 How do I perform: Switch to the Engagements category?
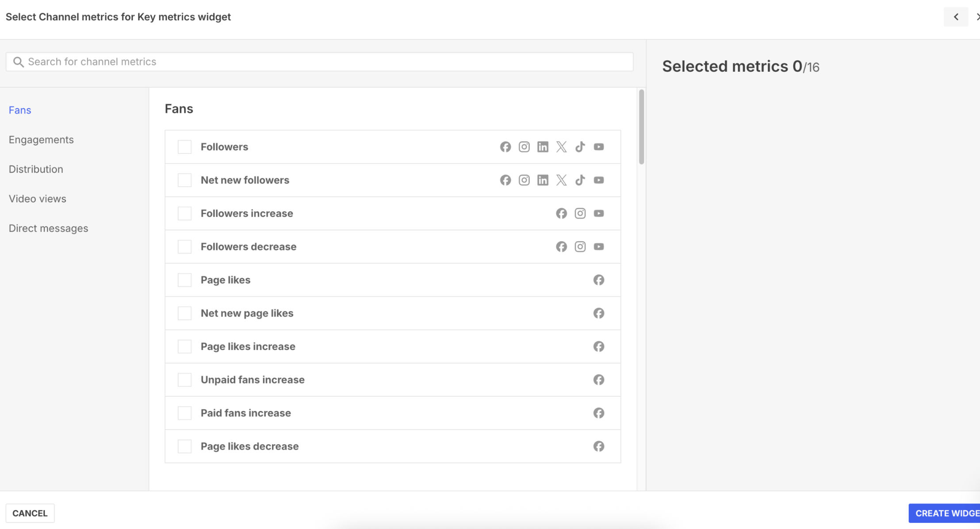(x=41, y=139)
